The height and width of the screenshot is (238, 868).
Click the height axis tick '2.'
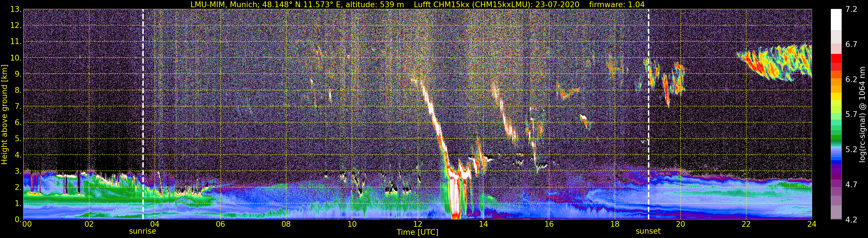pyautogui.click(x=18, y=187)
